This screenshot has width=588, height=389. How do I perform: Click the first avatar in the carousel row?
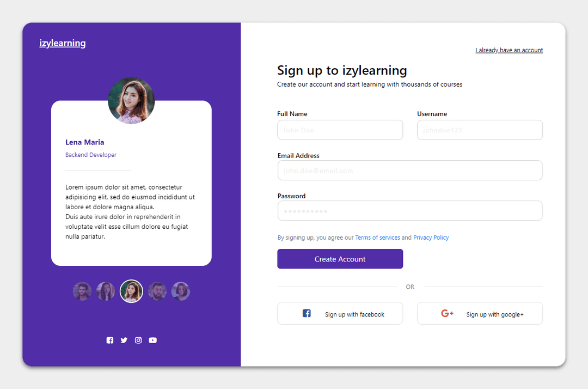[82, 291]
